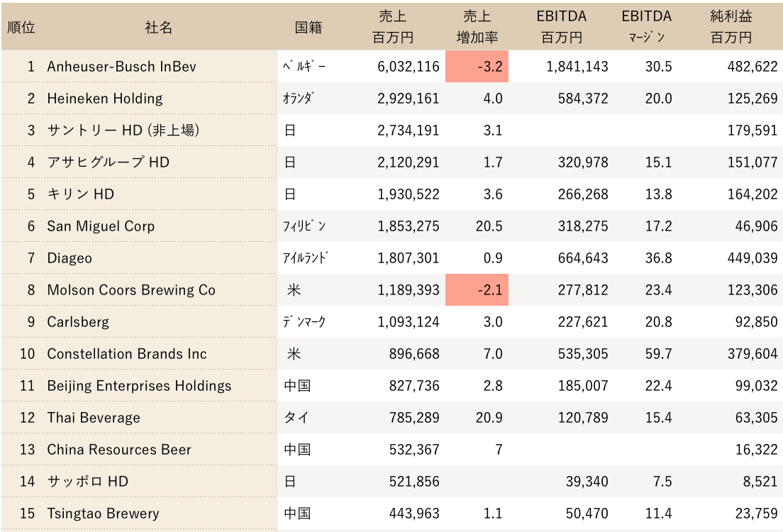Click the highlighted -2.1 growth rate cell

[x=477, y=289]
